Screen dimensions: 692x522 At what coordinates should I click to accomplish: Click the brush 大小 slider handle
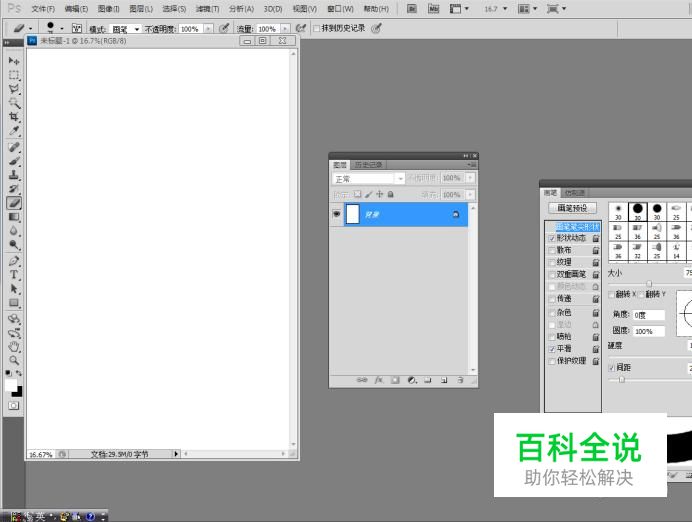(x=649, y=284)
